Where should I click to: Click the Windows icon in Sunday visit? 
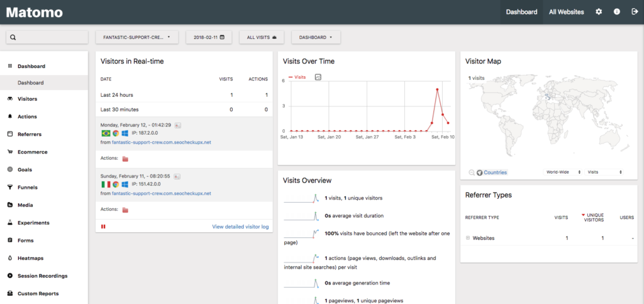[125, 184]
